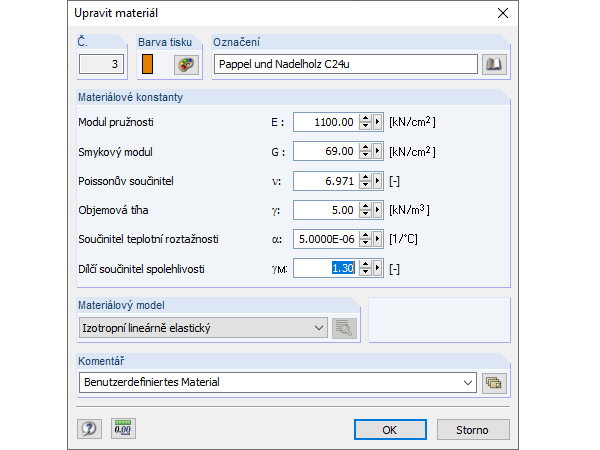The height and width of the screenshot is (450, 600).
Task: Adjust the Součinitel teplotní roztažnosti spinner
Action: [x=365, y=239]
